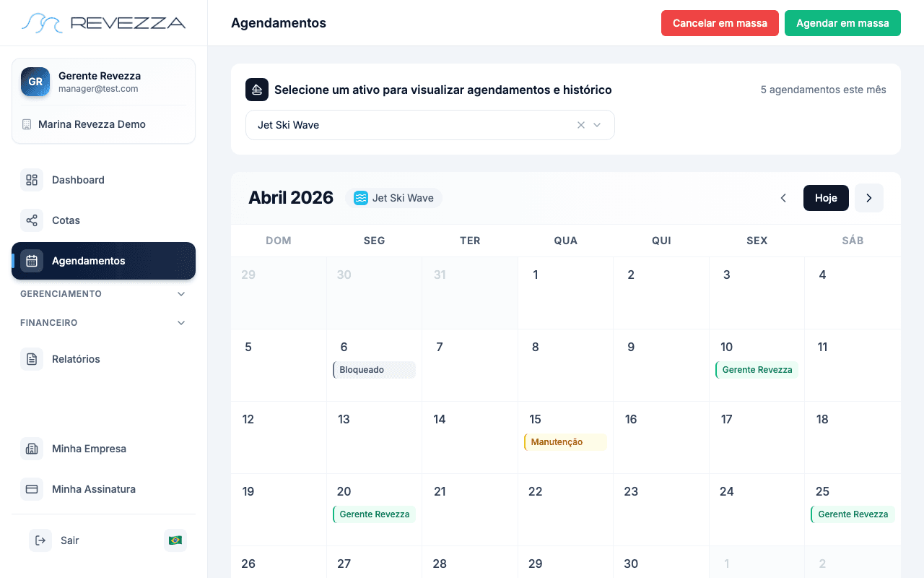924x578 pixels.
Task: Click the Minha Assinatura card icon
Action: point(32,489)
